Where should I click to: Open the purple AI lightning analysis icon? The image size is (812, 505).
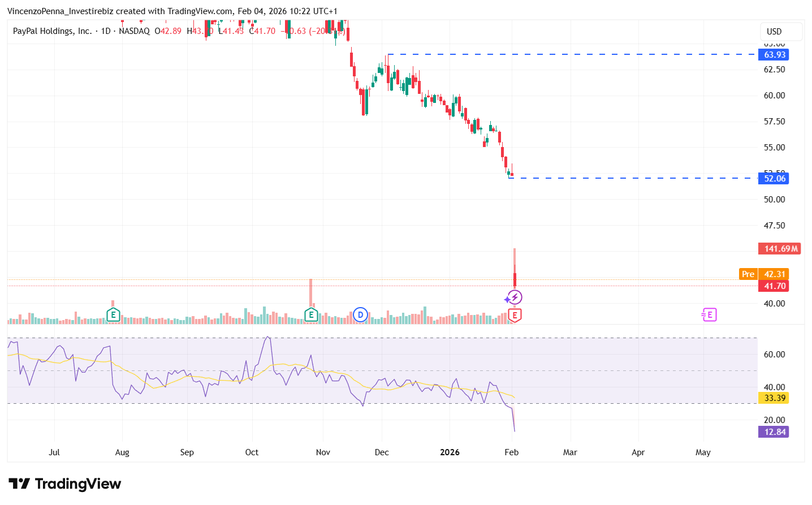514,297
